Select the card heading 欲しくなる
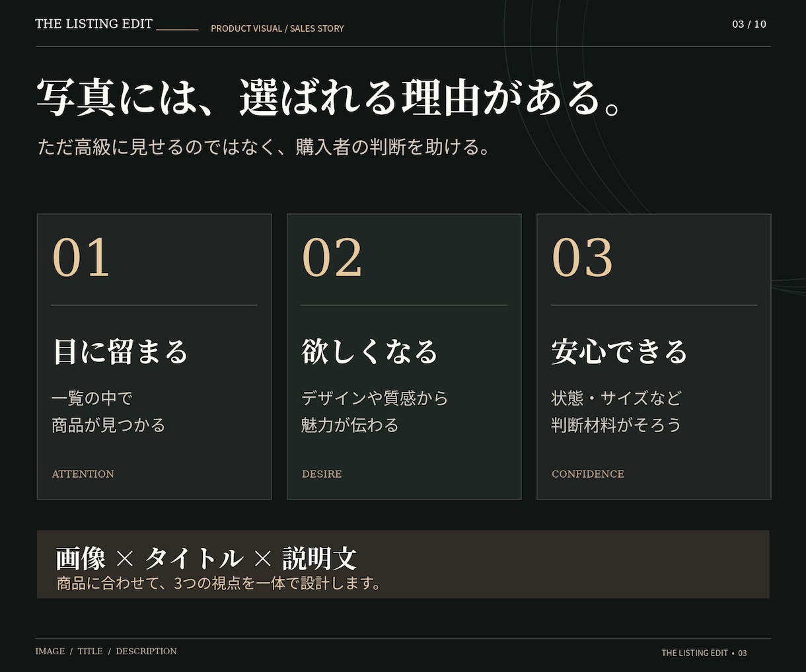 [370, 352]
